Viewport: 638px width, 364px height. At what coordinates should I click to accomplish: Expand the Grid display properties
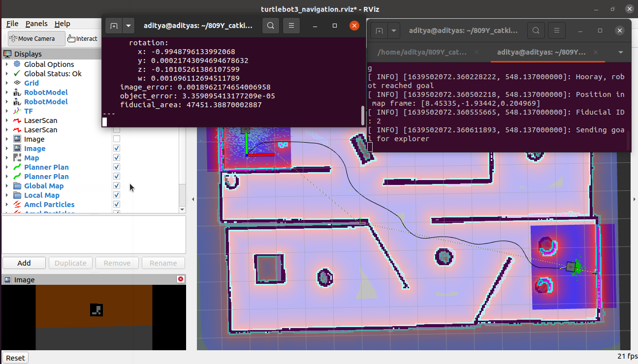click(6, 83)
